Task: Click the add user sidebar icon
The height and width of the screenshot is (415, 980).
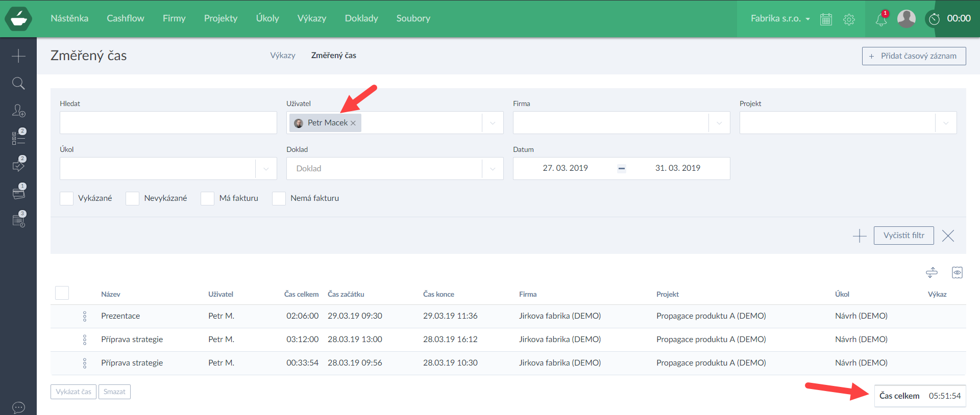Action: point(18,111)
